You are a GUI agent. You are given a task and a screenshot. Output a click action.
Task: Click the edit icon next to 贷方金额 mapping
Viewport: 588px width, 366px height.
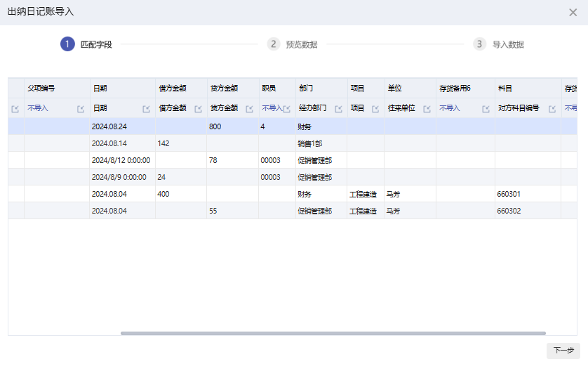tap(249, 109)
